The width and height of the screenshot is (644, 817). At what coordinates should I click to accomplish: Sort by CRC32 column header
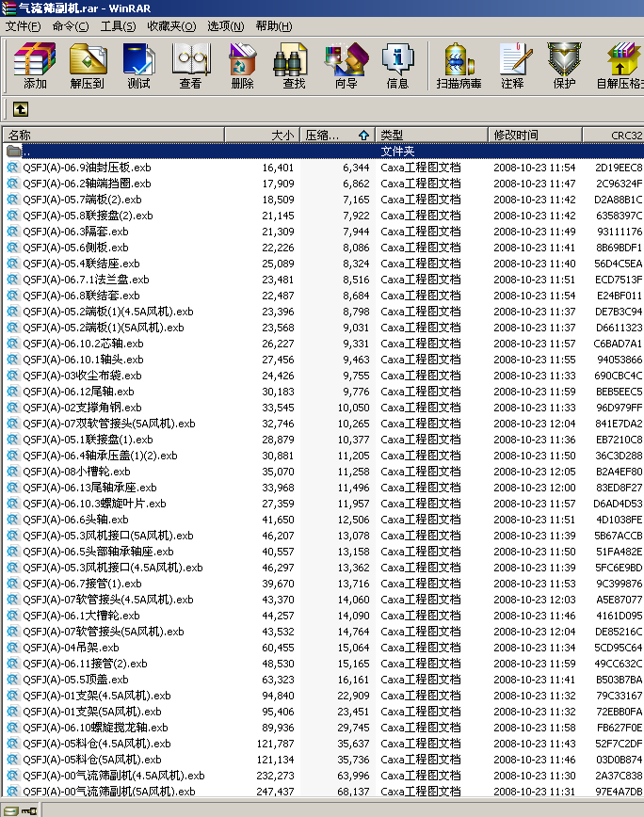(x=613, y=135)
